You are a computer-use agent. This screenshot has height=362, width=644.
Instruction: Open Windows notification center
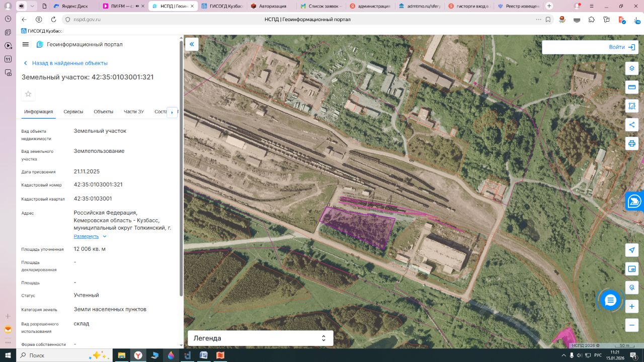click(634, 355)
